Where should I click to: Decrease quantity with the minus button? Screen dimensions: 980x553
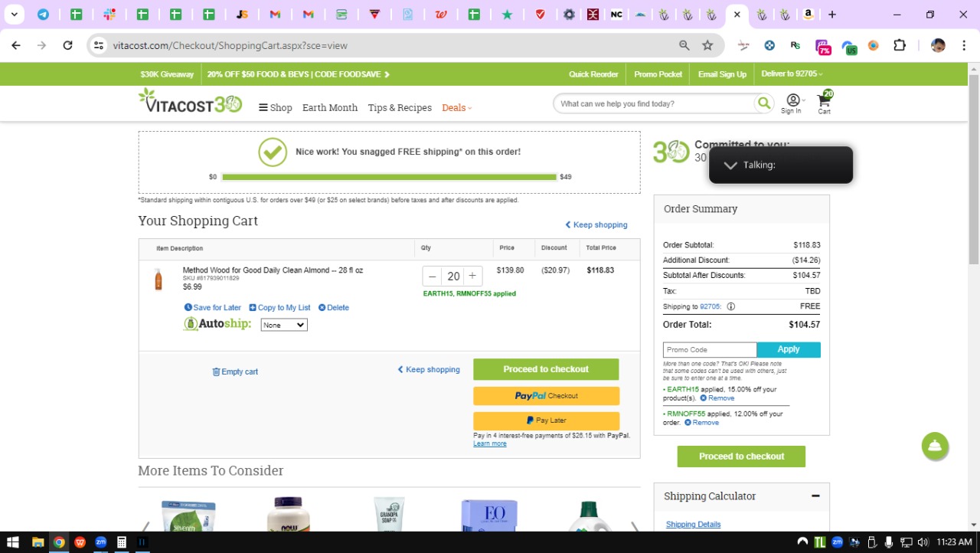click(433, 276)
